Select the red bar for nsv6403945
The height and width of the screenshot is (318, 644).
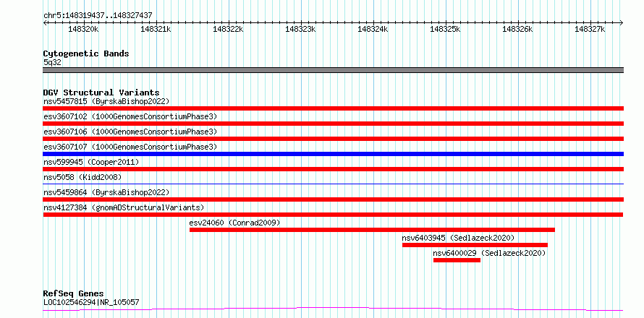[475, 245]
